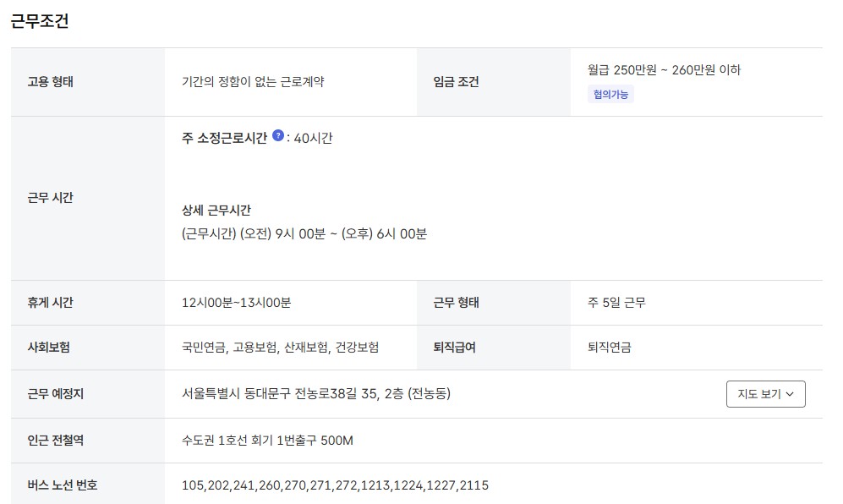This screenshot has height=504, width=843.
Task: Click the 수도권 1호선 회기 station text
Action: 267,441
